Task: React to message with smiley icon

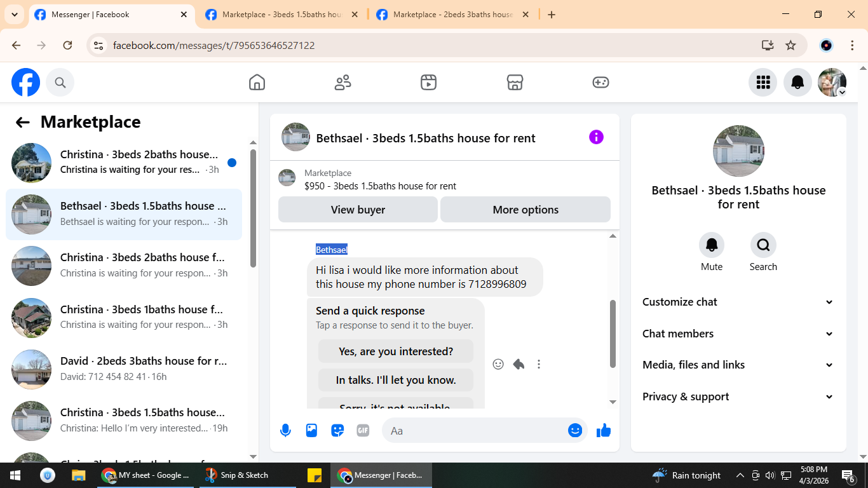Action: tap(498, 364)
